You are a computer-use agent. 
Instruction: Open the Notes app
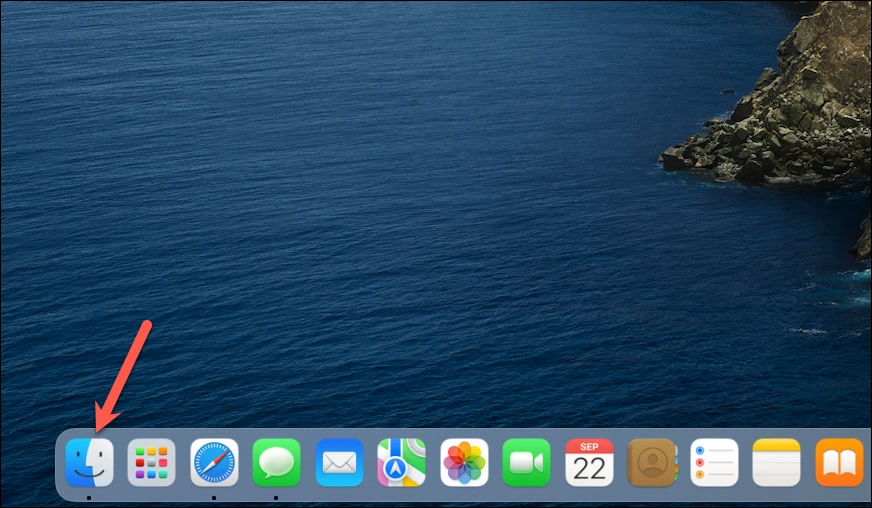tap(777, 462)
